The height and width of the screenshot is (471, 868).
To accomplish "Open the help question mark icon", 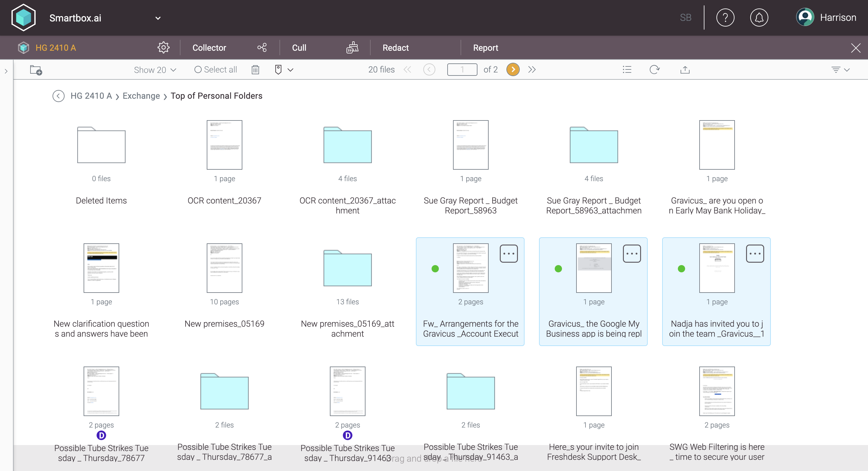I will point(725,18).
